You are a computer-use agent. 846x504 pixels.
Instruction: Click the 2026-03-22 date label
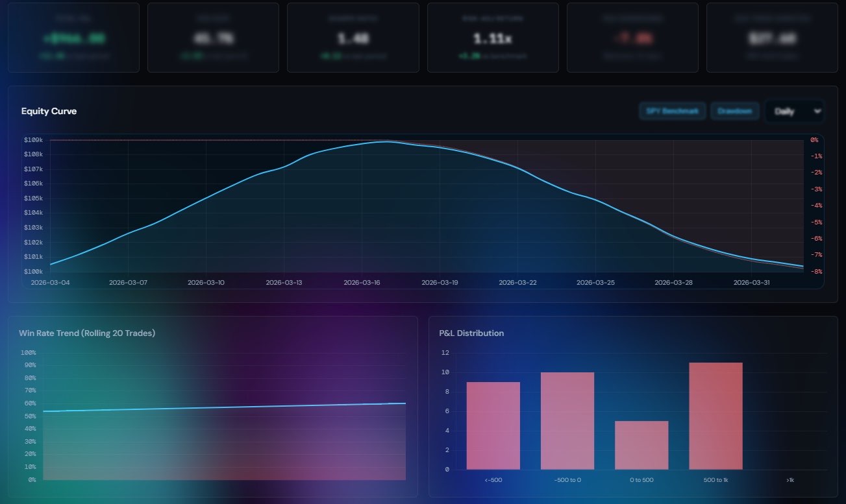(518, 282)
